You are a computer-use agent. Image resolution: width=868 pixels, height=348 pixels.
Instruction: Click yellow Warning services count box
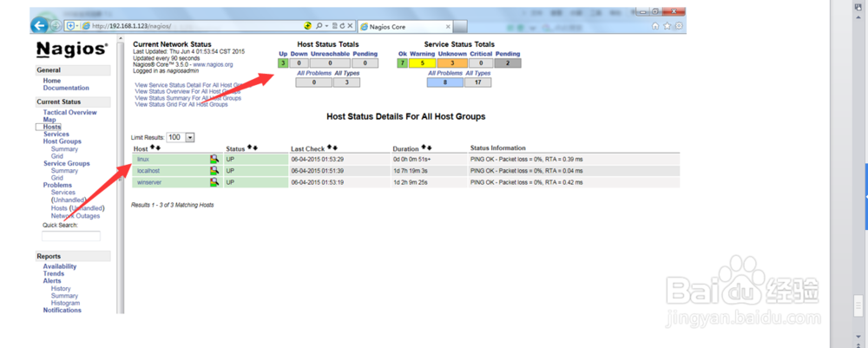(423, 63)
